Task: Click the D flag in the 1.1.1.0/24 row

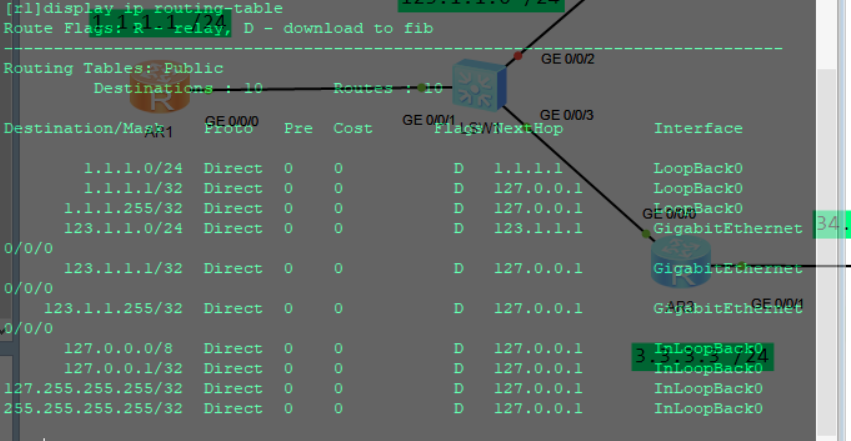Action: pos(459,169)
